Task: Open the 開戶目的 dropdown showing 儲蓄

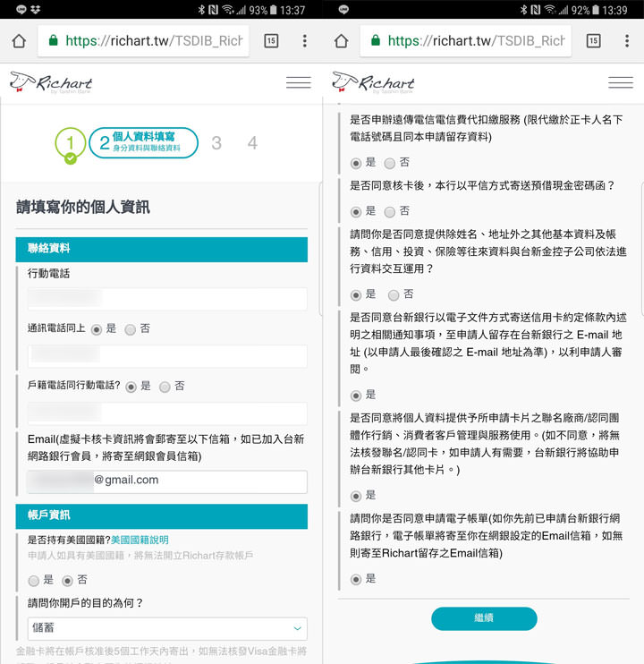Action: click(167, 628)
